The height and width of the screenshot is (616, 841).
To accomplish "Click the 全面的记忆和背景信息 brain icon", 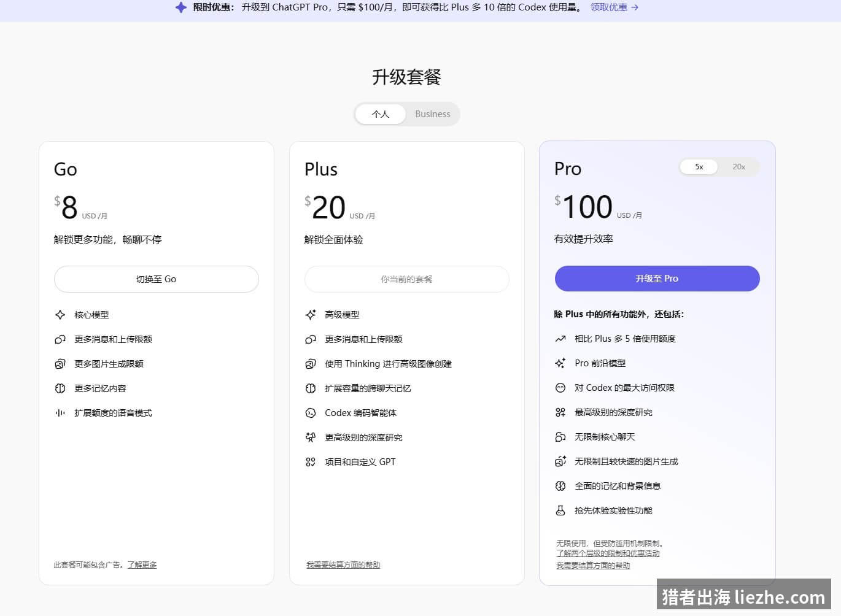I will [560, 486].
